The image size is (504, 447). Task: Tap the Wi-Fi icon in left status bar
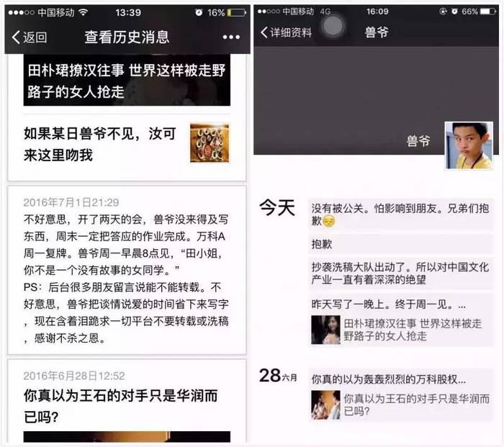84,12
